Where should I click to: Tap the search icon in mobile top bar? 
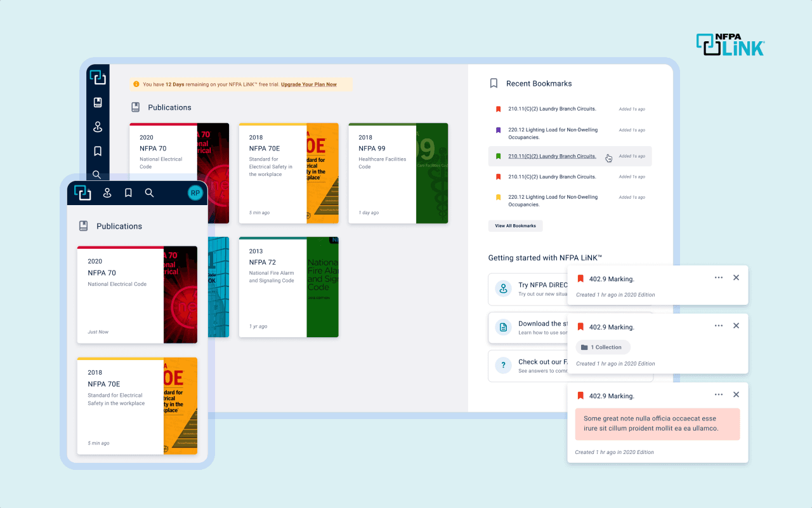point(149,192)
